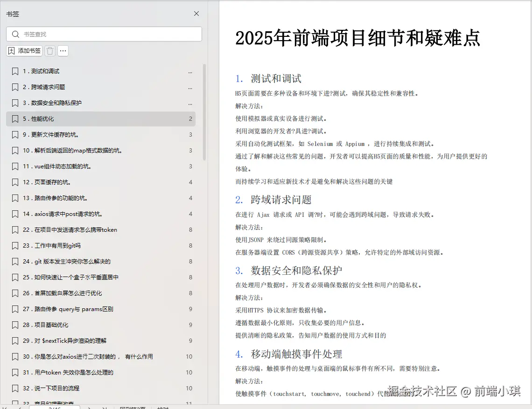Go to bookmark 11. vue组件动态加载的坑
This screenshot has height=409, width=532.
[101, 166]
